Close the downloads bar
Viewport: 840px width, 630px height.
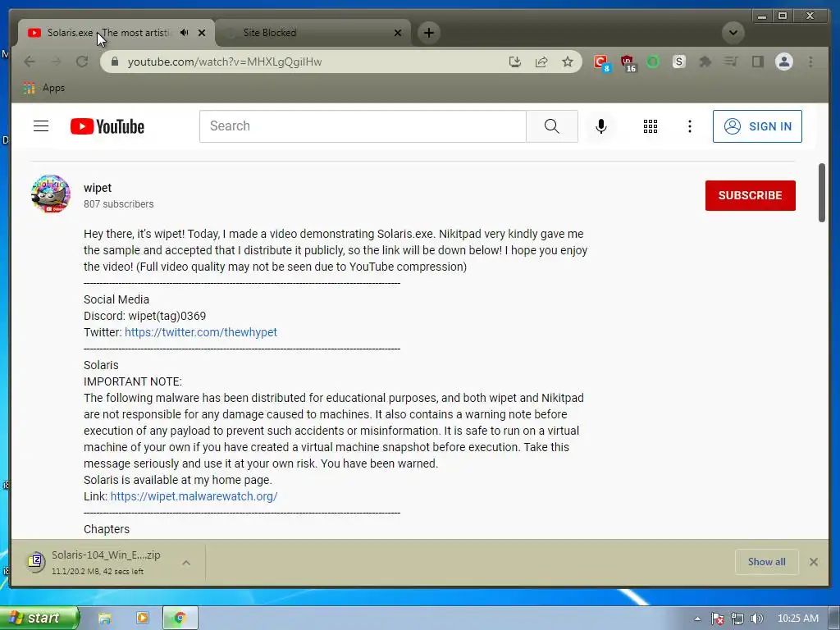813,562
